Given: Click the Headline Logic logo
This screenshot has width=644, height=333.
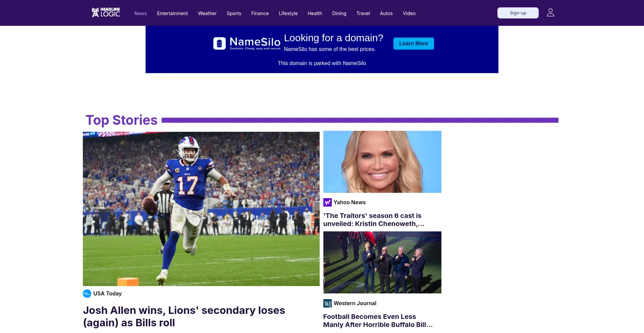Looking at the screenshot, I should click(x=106, y=12).
